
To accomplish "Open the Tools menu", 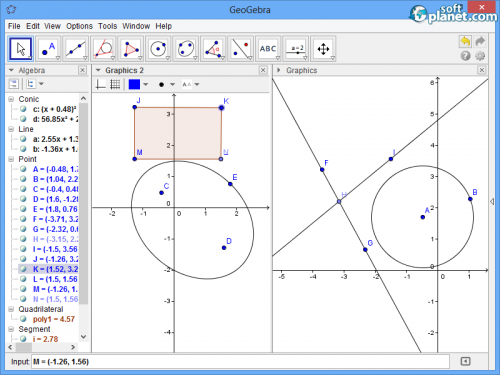I will click(107, 26).
